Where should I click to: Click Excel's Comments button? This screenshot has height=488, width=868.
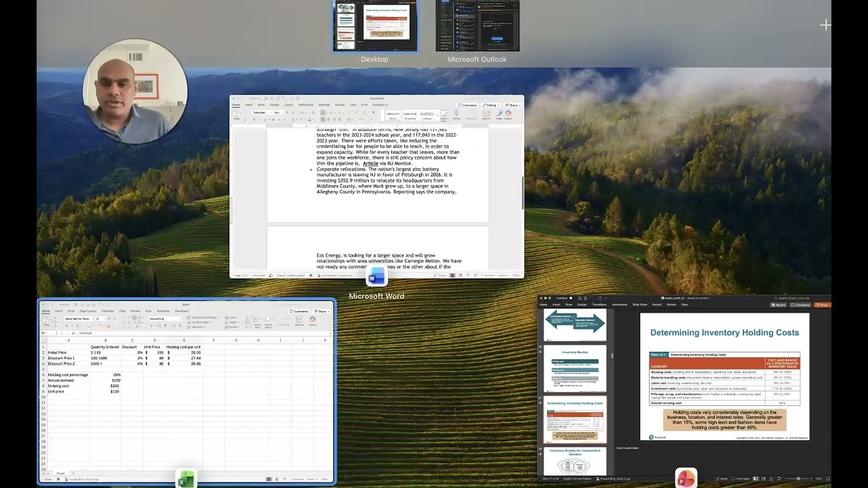[298, 311]
